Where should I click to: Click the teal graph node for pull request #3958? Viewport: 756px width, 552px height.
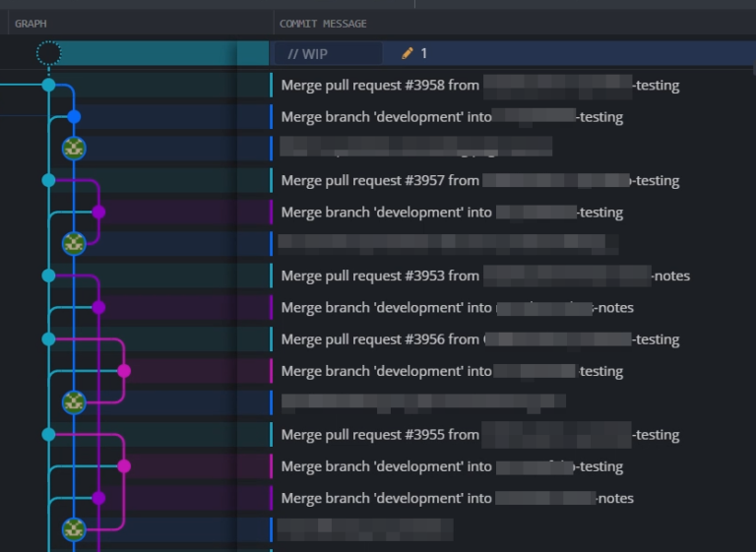coord(48,86)
